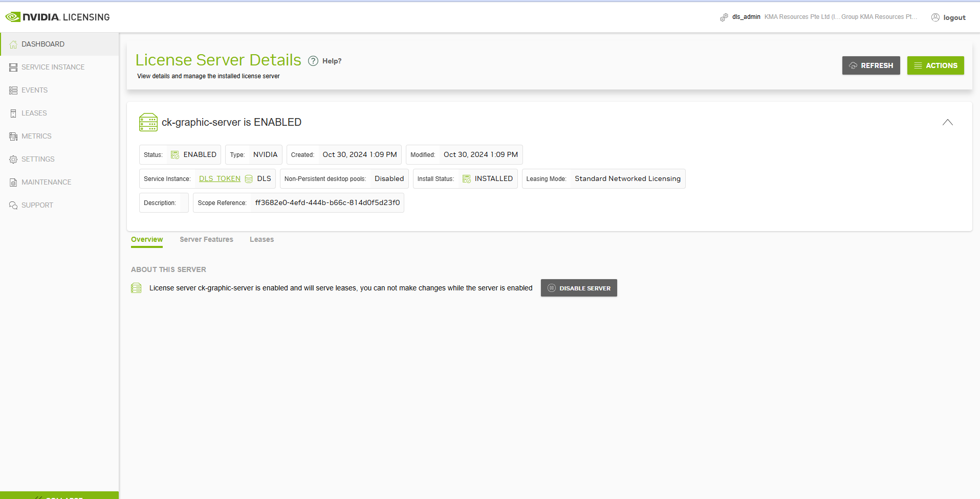Open the DLS_TOKEN service instance link
Image resolution: width=980 pixels, height=499 pixels.
(220, 179)
